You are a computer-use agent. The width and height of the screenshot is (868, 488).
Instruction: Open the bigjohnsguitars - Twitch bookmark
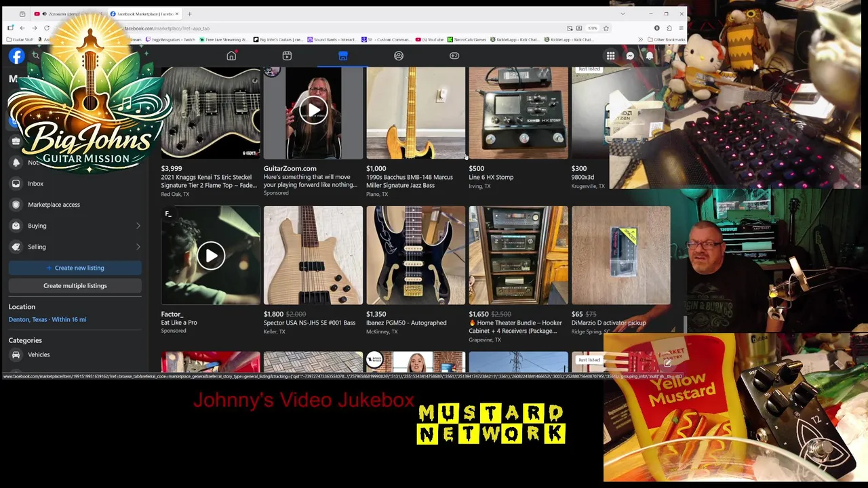click(170, 39)
